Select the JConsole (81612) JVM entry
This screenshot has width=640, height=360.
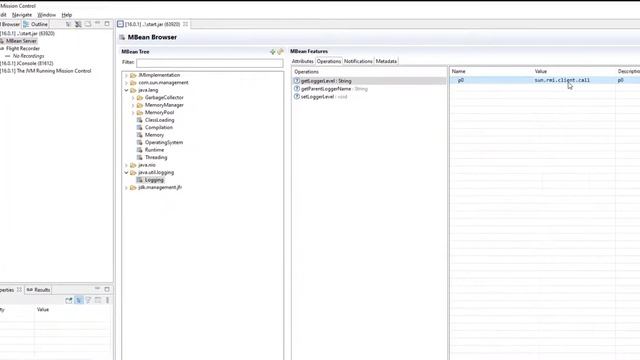point(27,63)
